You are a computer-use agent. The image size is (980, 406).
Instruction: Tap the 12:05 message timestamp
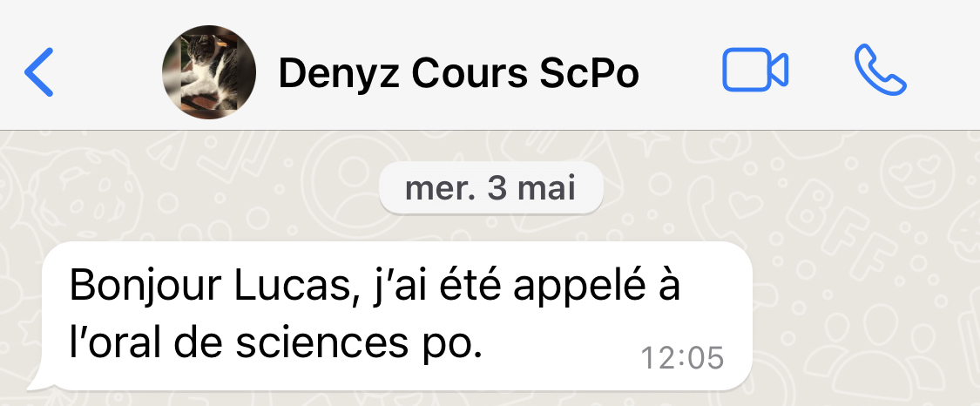click(x=682, y=358)
